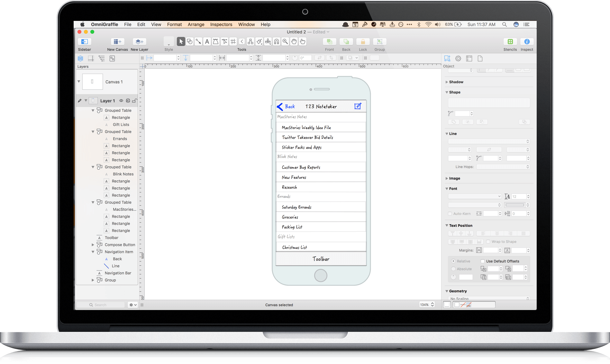Select the Hand pan tool
The height and width of the screenshot is (364, 610).
tap(294, 41)
